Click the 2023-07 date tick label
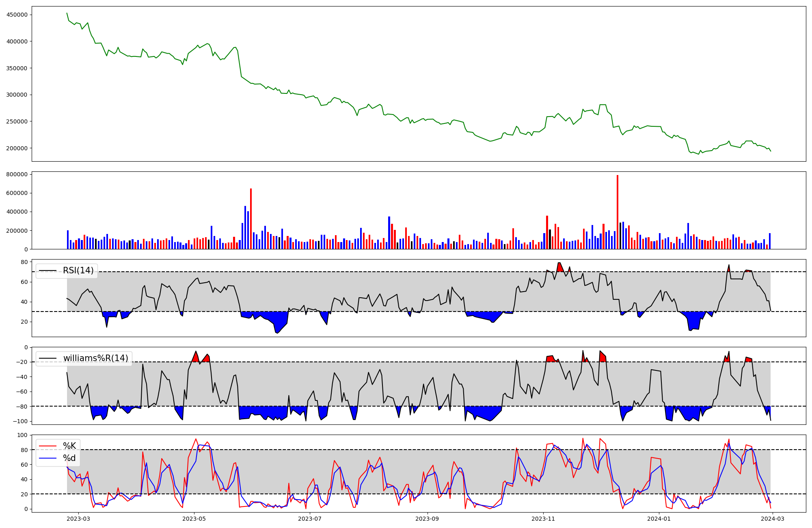The width and height of the screenshot is (812, 528). pos(310,519)
